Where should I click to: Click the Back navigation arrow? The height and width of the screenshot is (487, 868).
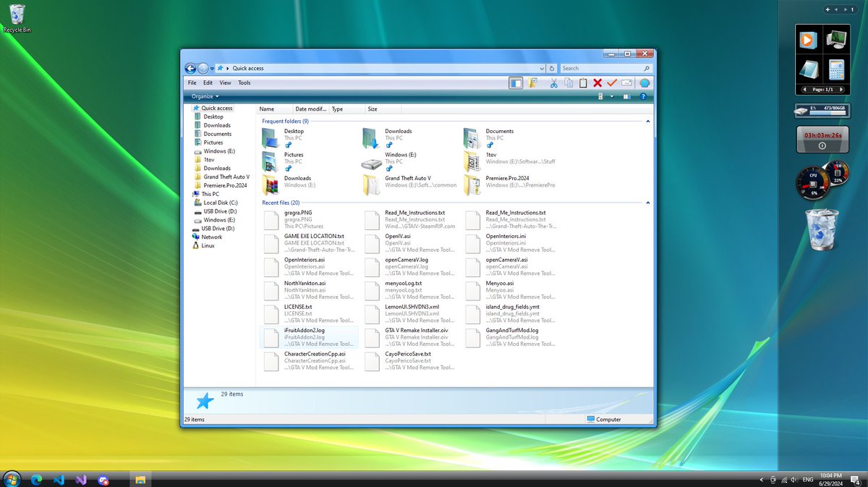190,68
